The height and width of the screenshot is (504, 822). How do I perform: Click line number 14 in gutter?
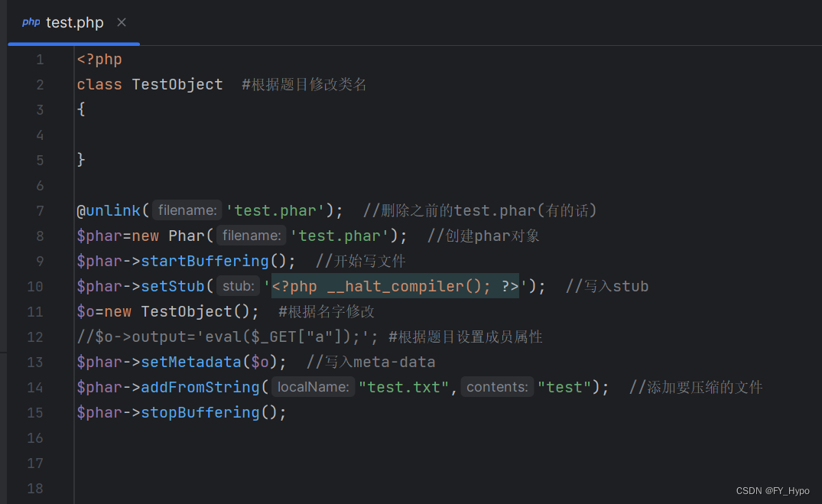pyautogui.click(x=35, y=388)
